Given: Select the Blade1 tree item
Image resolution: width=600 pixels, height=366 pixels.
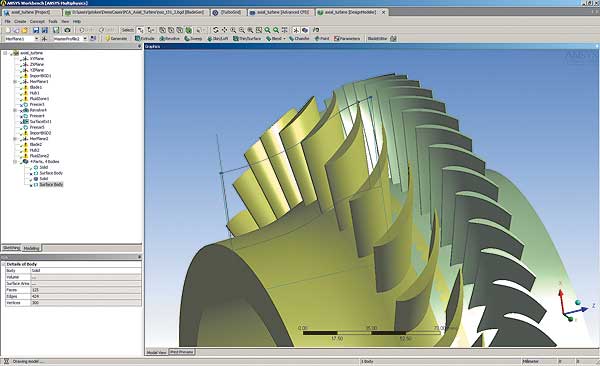Looking at the screenshot, I should tap(36, 87).
